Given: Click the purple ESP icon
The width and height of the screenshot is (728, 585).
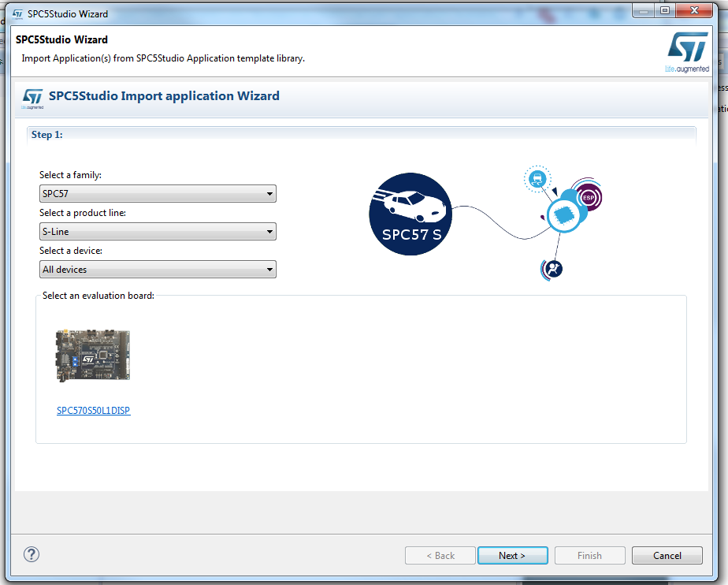Looking at the screenshot, I should point(589,197).
